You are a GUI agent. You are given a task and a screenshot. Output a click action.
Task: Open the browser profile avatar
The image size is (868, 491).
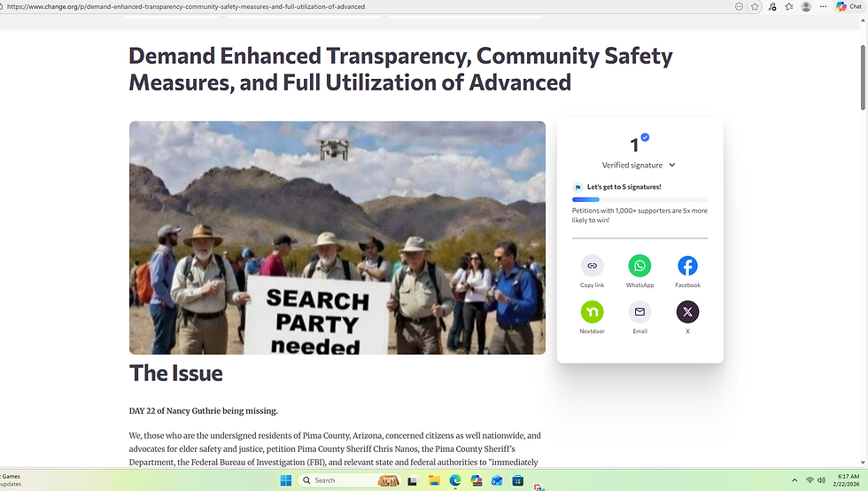coord(806,7)
